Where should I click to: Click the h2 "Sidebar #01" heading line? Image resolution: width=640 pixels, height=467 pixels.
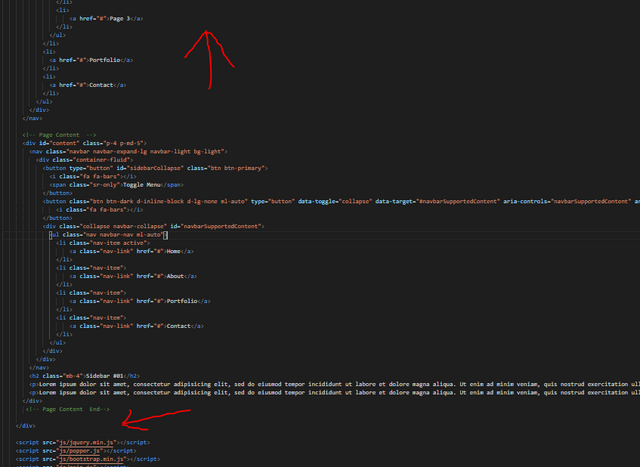[84, 376]
